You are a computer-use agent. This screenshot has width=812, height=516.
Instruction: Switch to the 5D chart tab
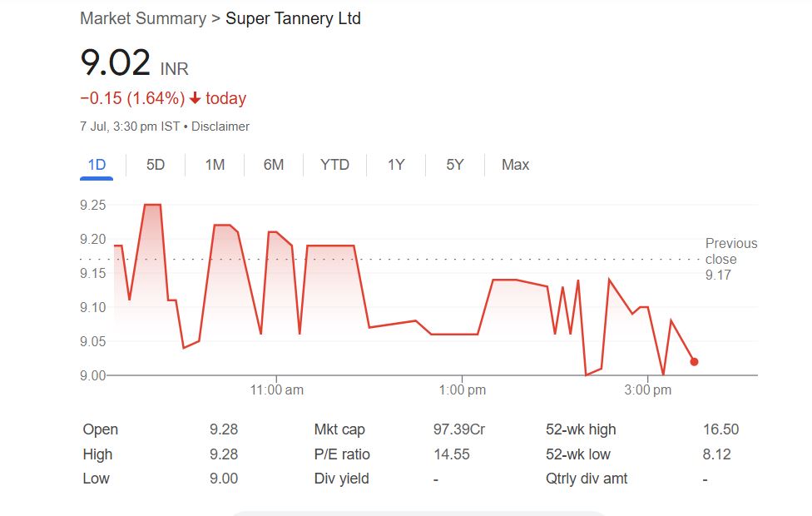pos(156,165)
